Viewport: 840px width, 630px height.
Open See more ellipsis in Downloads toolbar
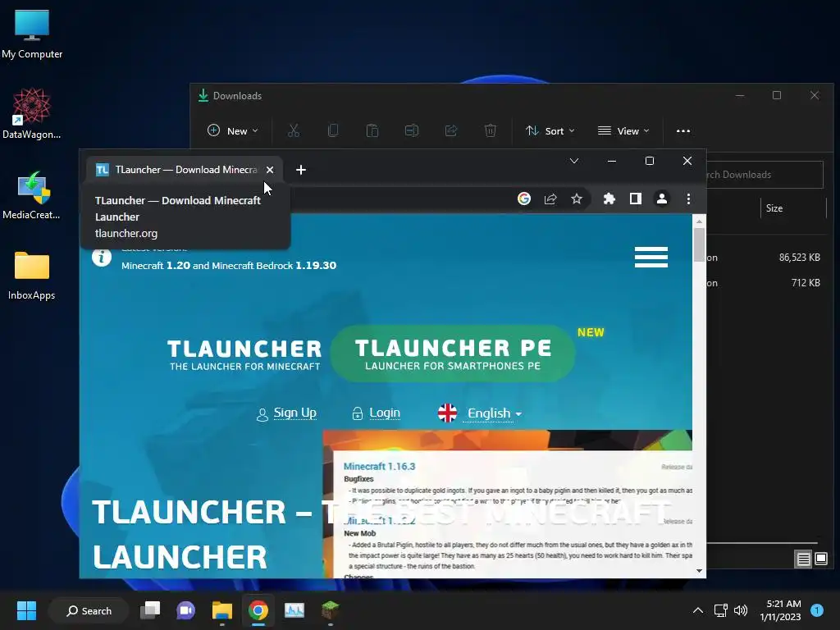(683, 130)
